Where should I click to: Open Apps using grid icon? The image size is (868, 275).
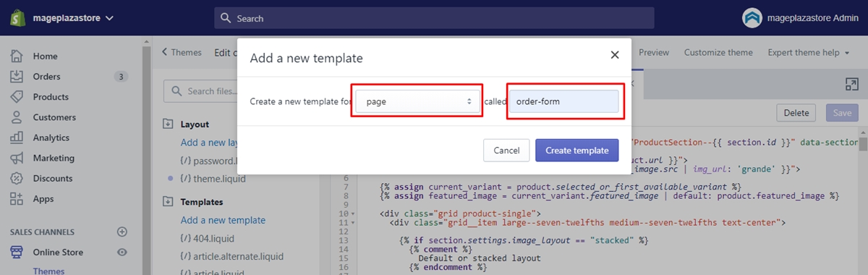pyautogui.click(x=17, y=198)
